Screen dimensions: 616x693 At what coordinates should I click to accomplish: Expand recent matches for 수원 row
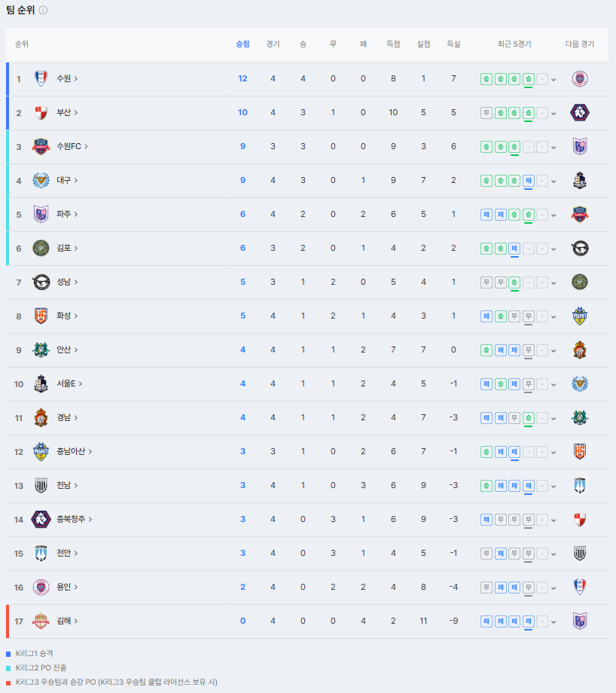click(553, 80)
